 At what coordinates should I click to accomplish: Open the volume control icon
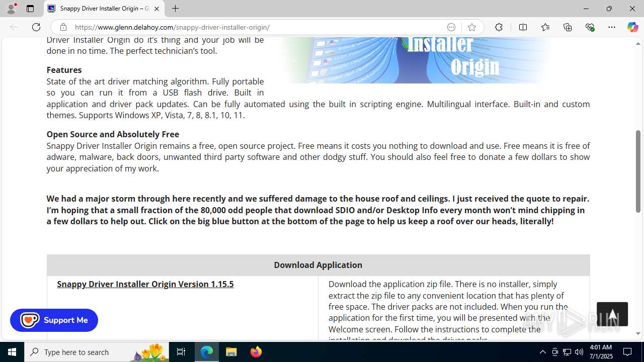(x=579, y=352)
